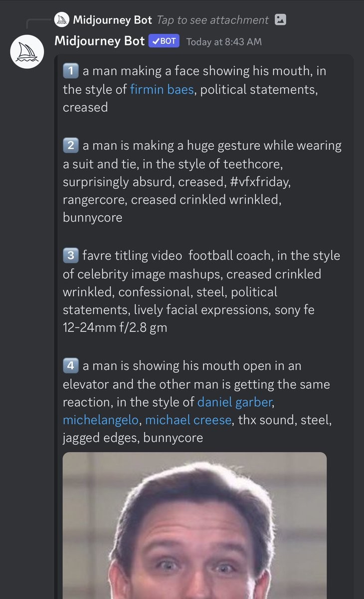This screenshot has height=599, width=364.
Task: Follow the michelangelo link
Action: point(101,420)
